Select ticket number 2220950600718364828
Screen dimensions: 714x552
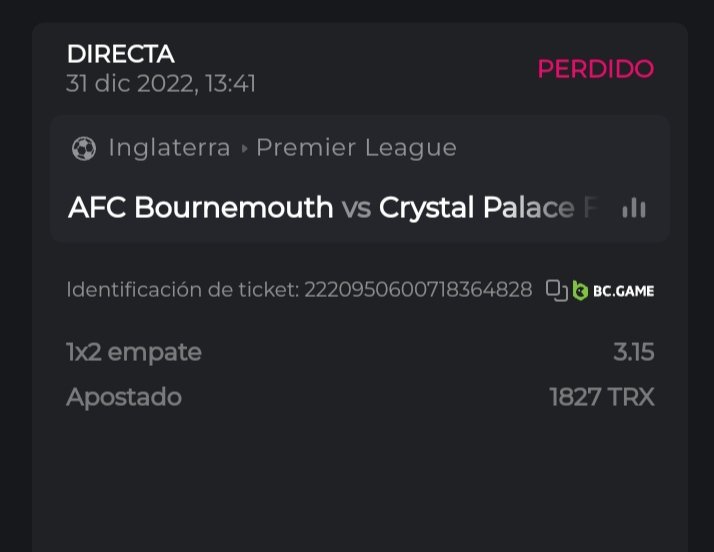(x=418, y=291)
